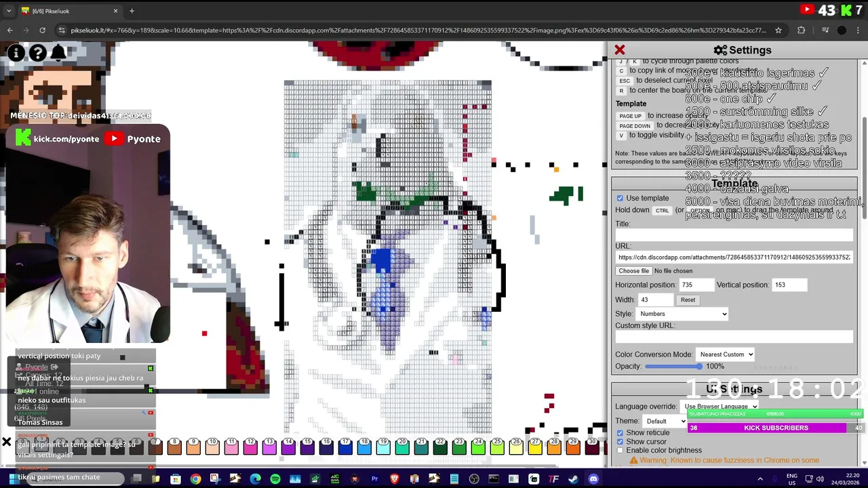
Task: Bookmark this page with the star icon
Action: pos(778,30)
